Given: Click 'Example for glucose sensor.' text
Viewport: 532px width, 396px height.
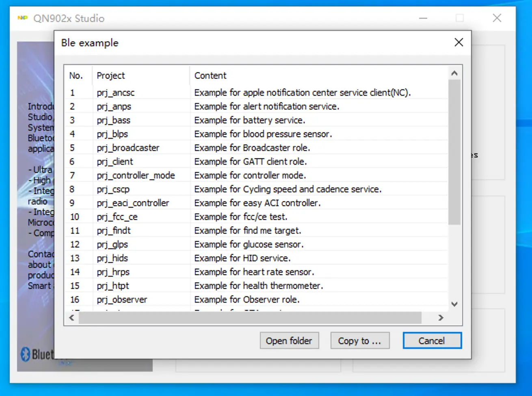Looking at the screenshot, I should 249,244.
